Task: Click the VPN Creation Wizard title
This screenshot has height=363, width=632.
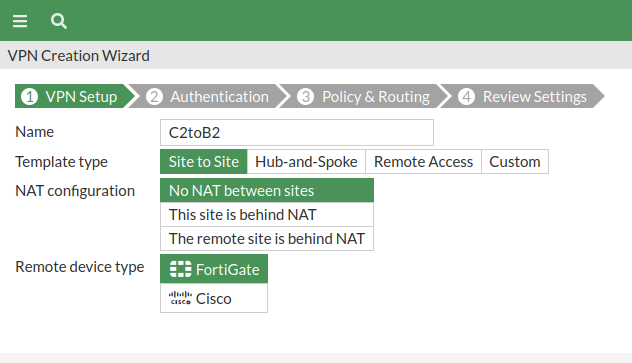Action: (x=79, y=56)
